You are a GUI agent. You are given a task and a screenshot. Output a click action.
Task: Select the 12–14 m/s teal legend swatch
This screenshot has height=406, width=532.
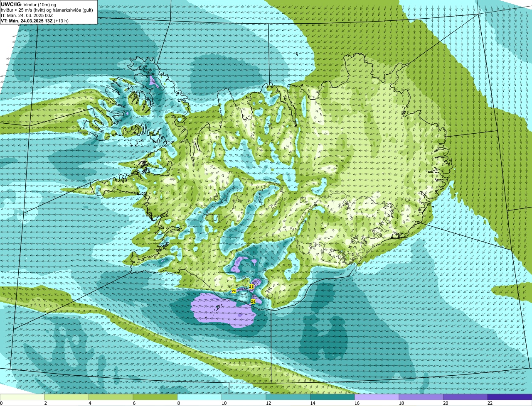point(288,397)
